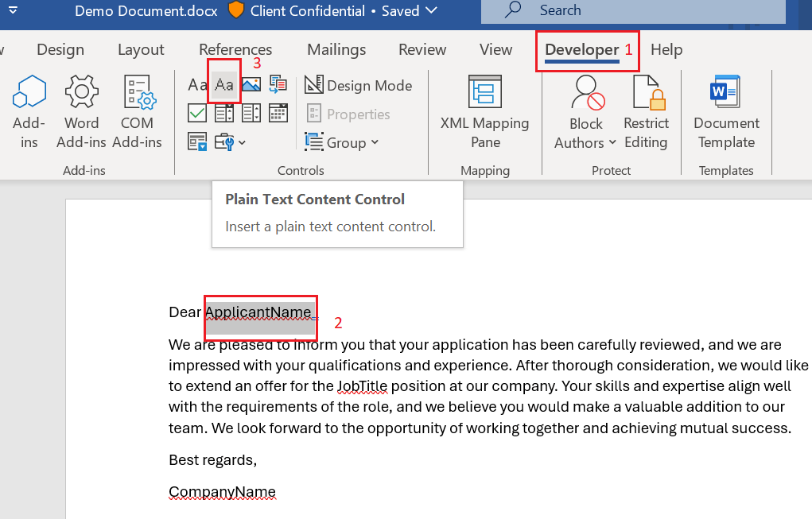Open the Group dropdown in Controls
The image size is (812, 519).
tap(343, 142)
